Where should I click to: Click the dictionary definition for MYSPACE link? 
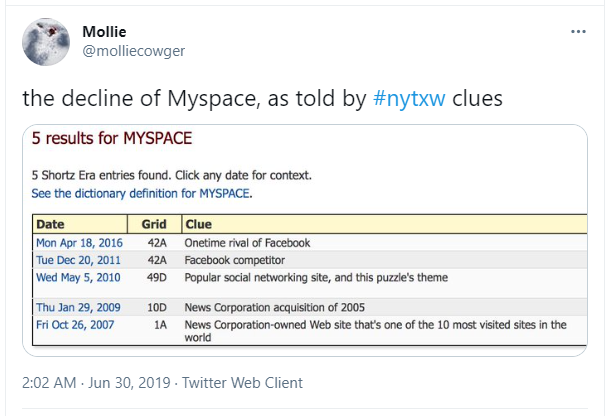pos(142,193)
